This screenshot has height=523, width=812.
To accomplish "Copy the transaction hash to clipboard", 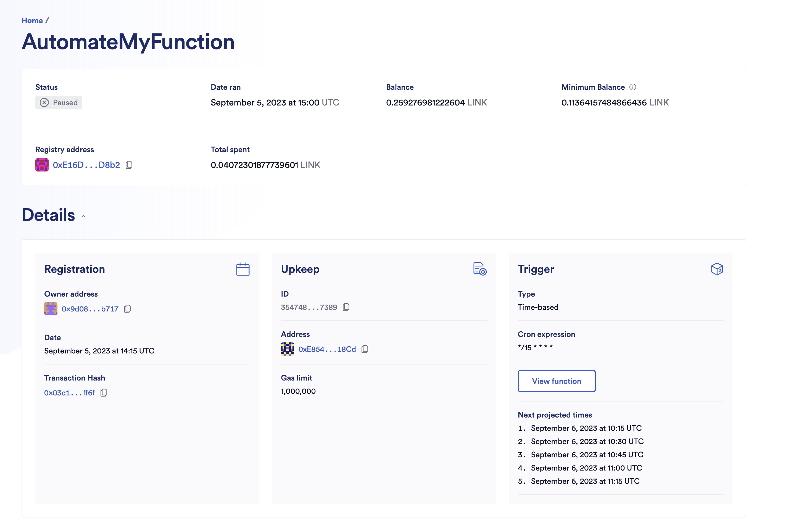I will tap(104, 392).
